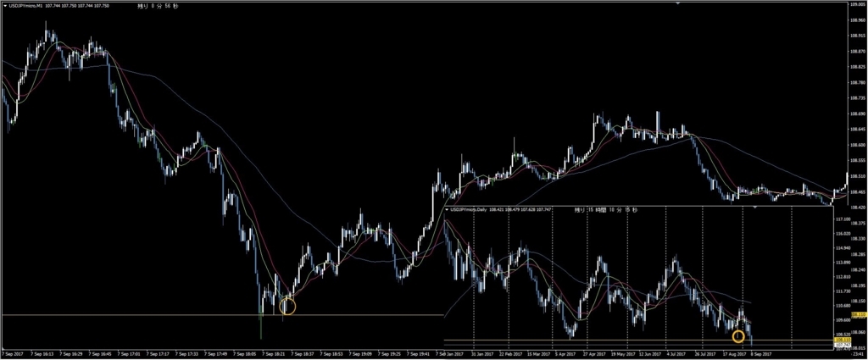Click the 12 Jun 2017 date label
The height and width of the screenshot is (360, 868).
point(650,352)
